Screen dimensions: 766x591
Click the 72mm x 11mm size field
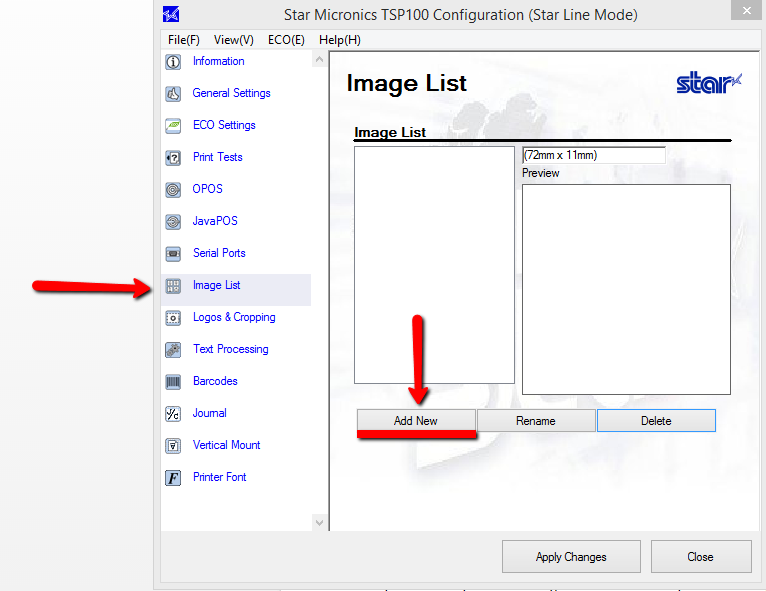click(x=594, y=155)
